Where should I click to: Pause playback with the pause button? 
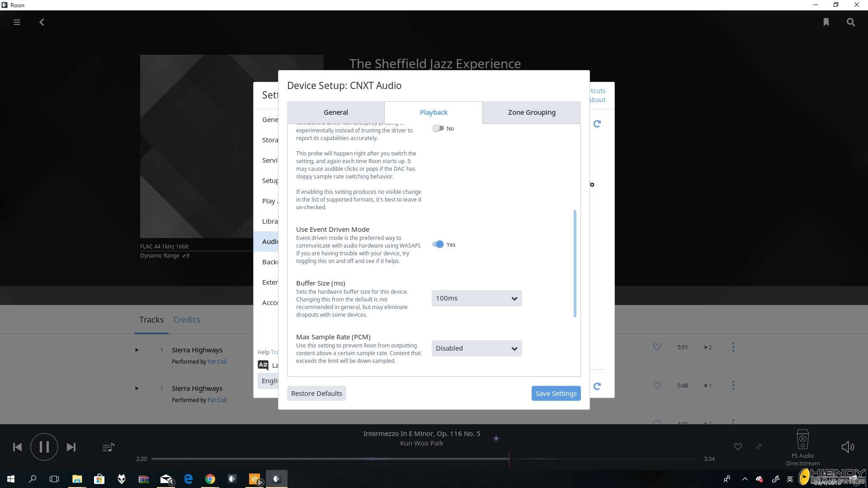pyautogui.click(x=44, y=447)
